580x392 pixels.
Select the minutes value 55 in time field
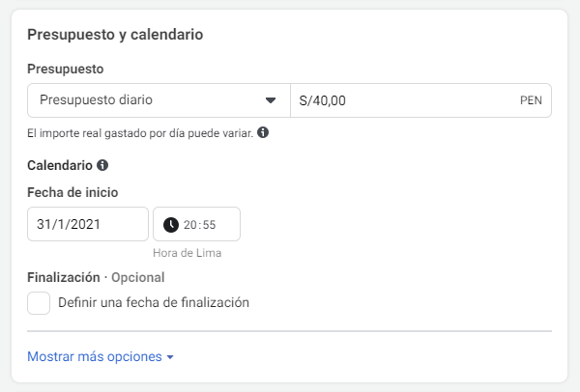point(209,225)
